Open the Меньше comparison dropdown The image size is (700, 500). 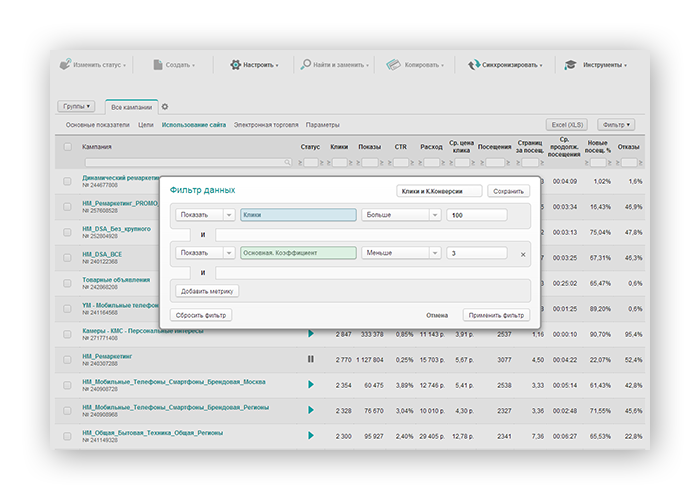click(x=401, y=254)
